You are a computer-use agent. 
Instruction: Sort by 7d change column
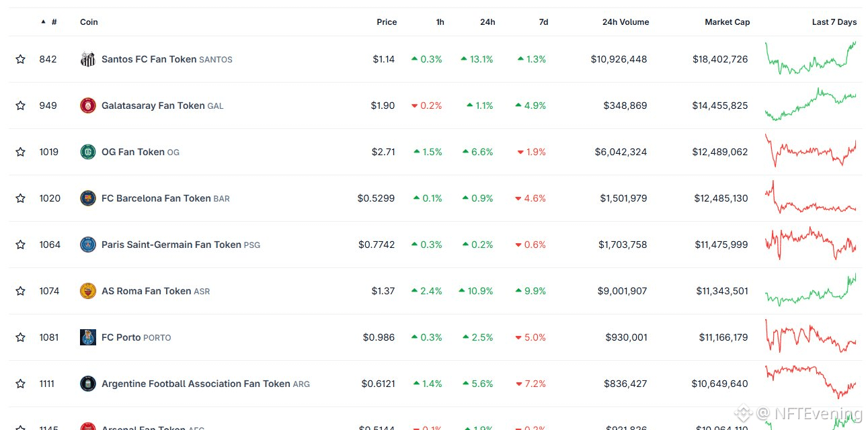pyautogui.click(x=543, y=22)
